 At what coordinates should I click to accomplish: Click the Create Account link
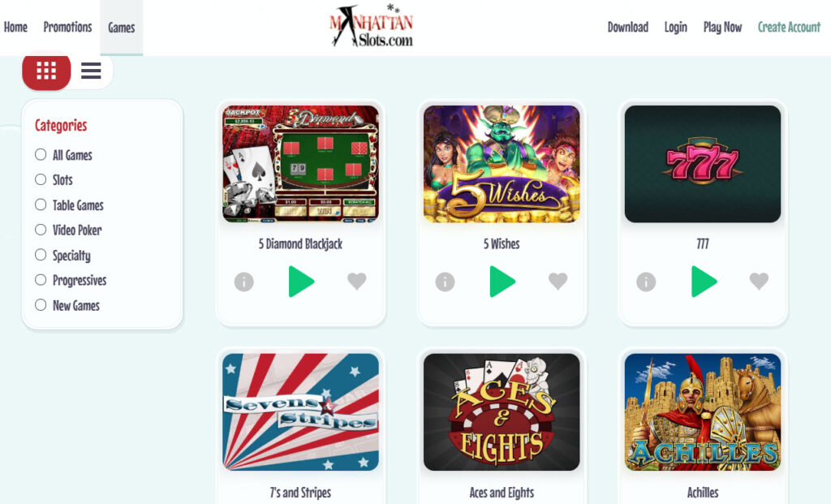789,27
